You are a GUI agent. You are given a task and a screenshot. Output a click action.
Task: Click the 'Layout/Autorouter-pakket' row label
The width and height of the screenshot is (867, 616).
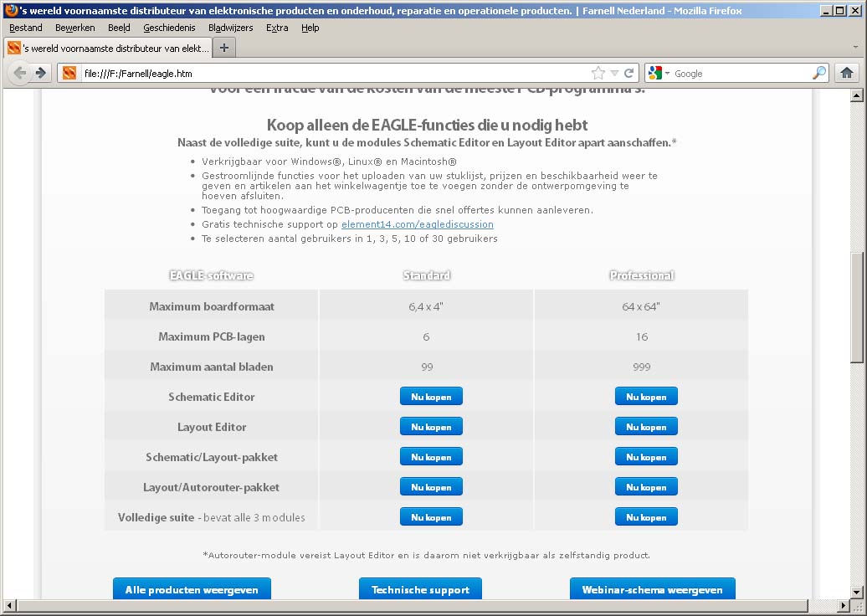211,487
